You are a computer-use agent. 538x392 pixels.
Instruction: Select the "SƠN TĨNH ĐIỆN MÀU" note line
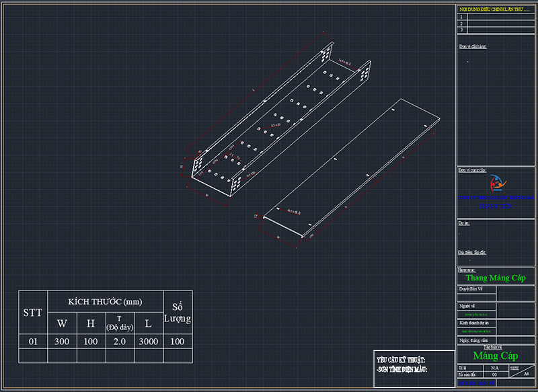click(x=402, y=369)
